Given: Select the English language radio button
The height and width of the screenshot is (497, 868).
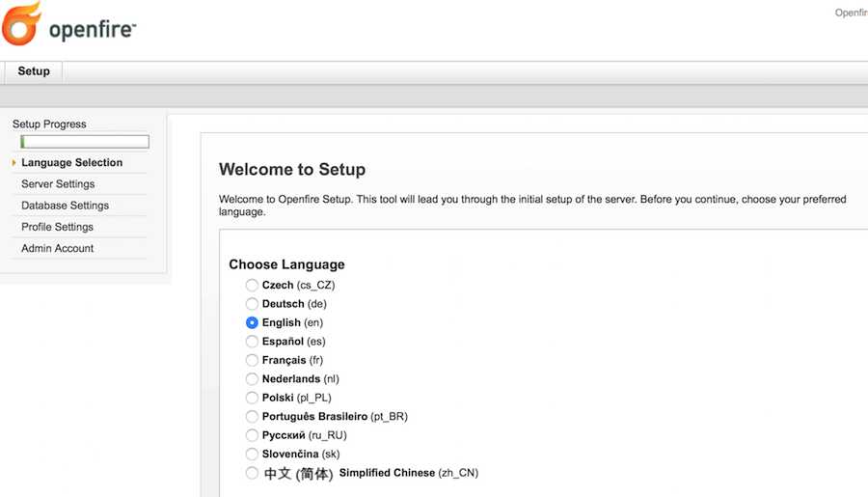Looking at the screenshot, I should 252,322.
